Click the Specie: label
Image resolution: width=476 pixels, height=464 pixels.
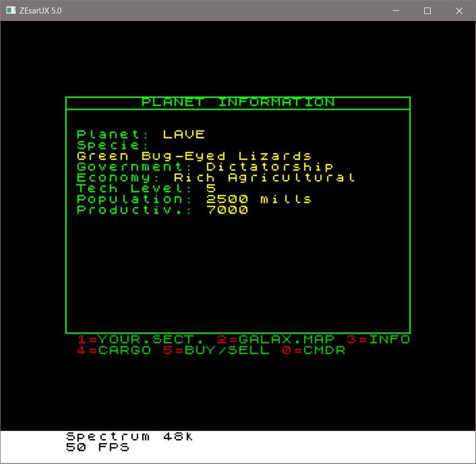pos(112,145)
